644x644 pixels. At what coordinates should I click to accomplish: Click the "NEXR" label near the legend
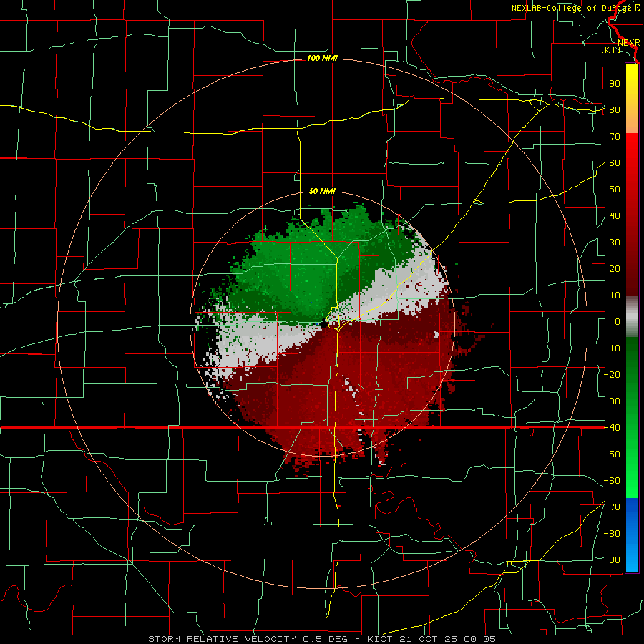pos(629,43)
